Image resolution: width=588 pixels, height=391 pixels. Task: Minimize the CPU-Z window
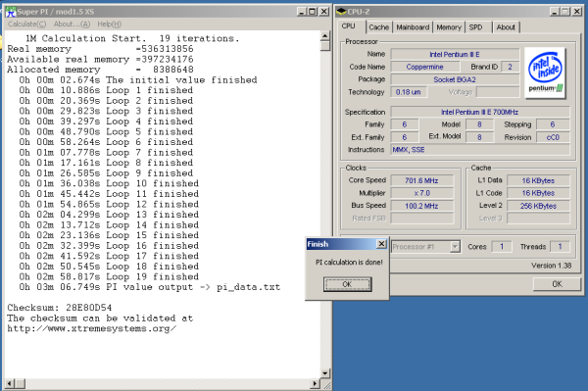555,12
